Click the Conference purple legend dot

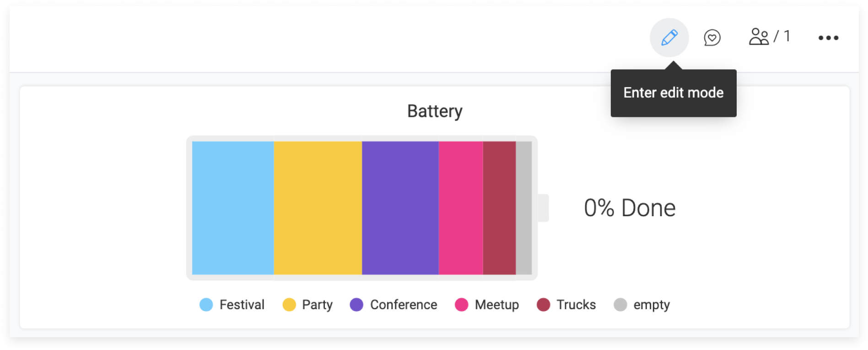click(356, 305)
